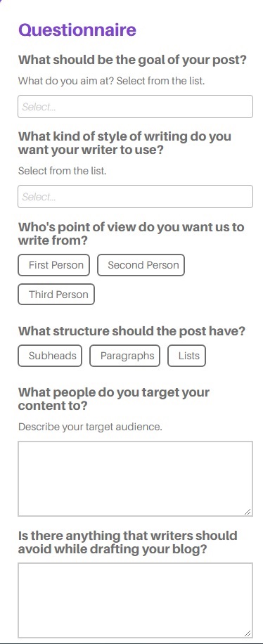Select Lists structure option

point(186,356)
